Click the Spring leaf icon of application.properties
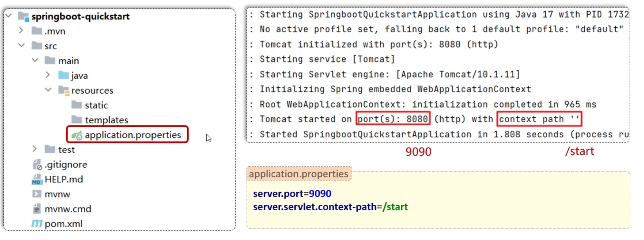Screen dimensions: 644x240 (77, 135)
